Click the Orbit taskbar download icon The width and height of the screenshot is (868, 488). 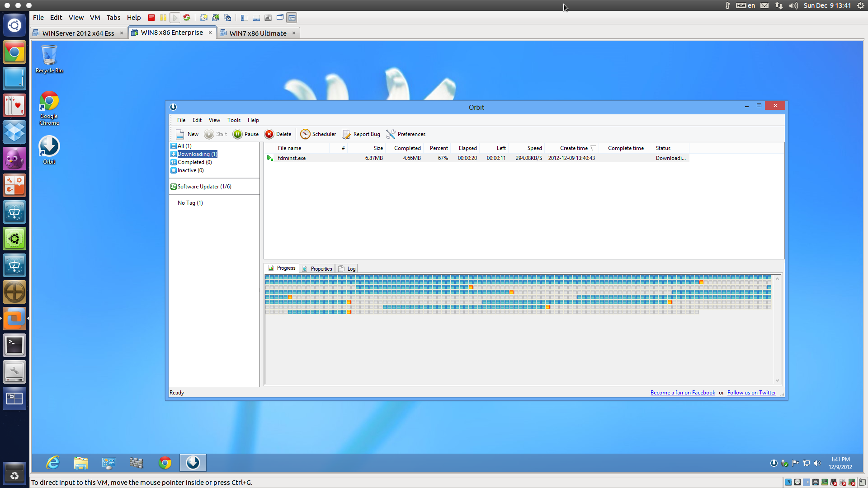coord(193,463)
